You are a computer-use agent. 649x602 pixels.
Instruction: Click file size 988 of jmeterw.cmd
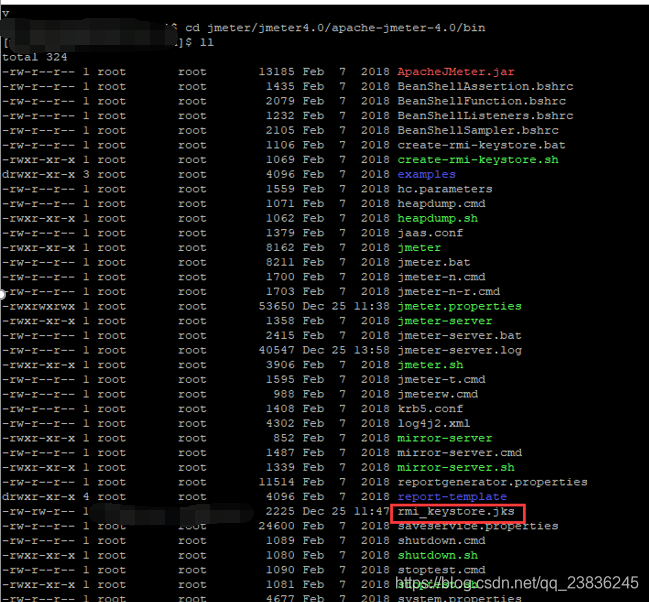click(x=284, y=394)
